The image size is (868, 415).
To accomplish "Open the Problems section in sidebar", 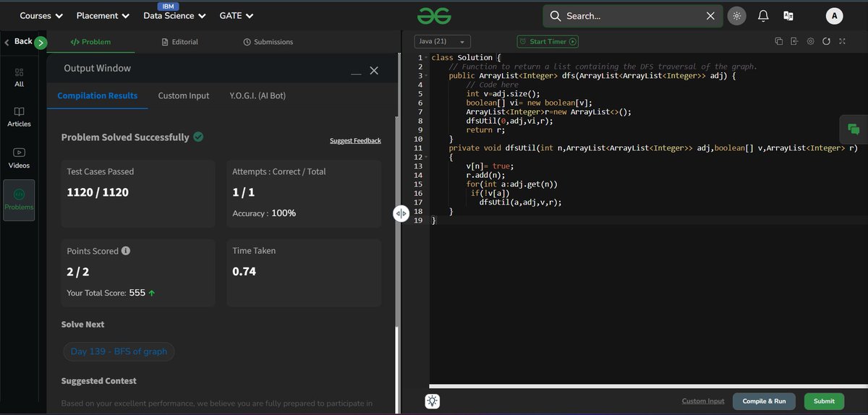I will click(19, 200).
